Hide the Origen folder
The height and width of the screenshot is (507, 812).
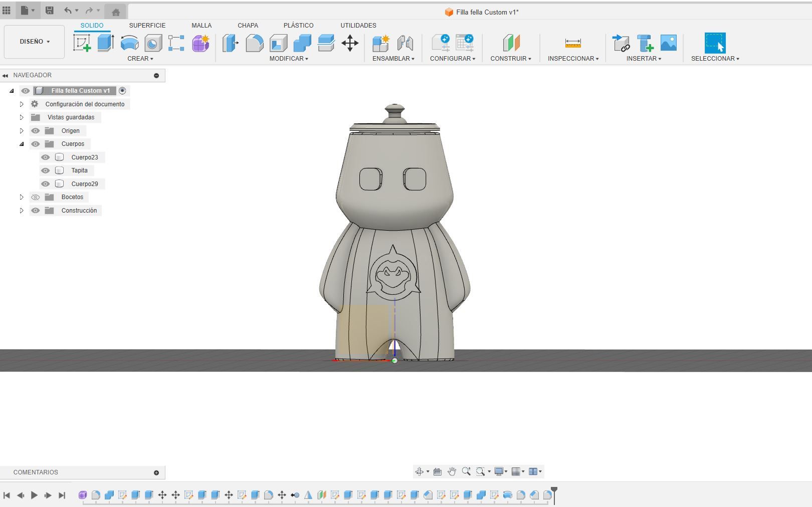[35, 131]
